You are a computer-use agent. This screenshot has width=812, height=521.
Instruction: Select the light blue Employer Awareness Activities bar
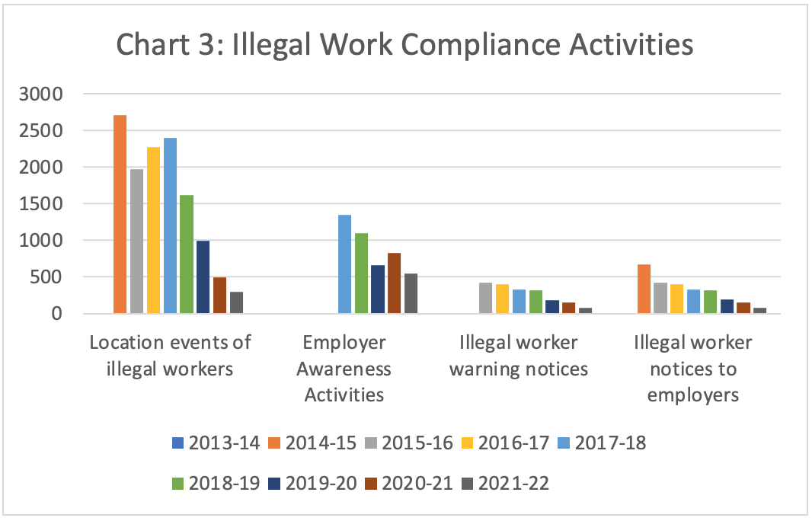344,264
